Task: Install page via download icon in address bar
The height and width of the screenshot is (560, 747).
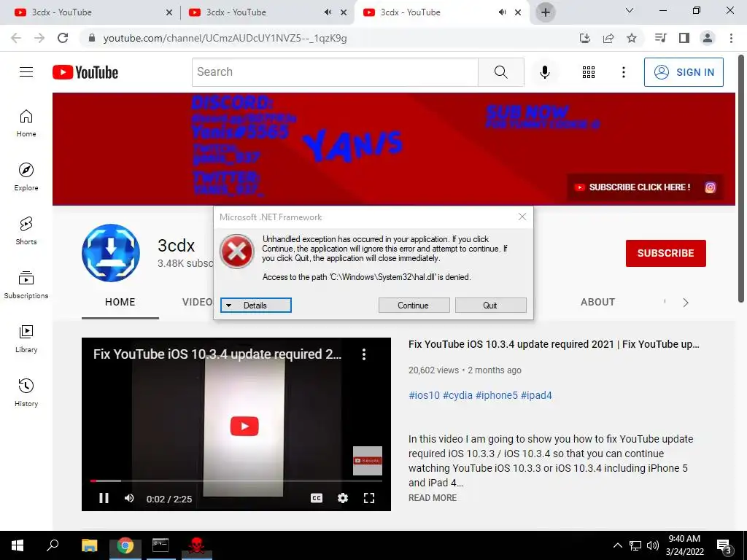Action: tap(585, 38)
